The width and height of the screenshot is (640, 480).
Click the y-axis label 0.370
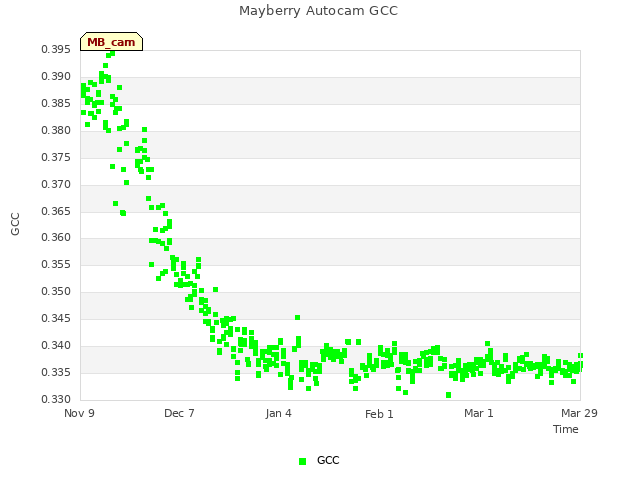(56, 184)
